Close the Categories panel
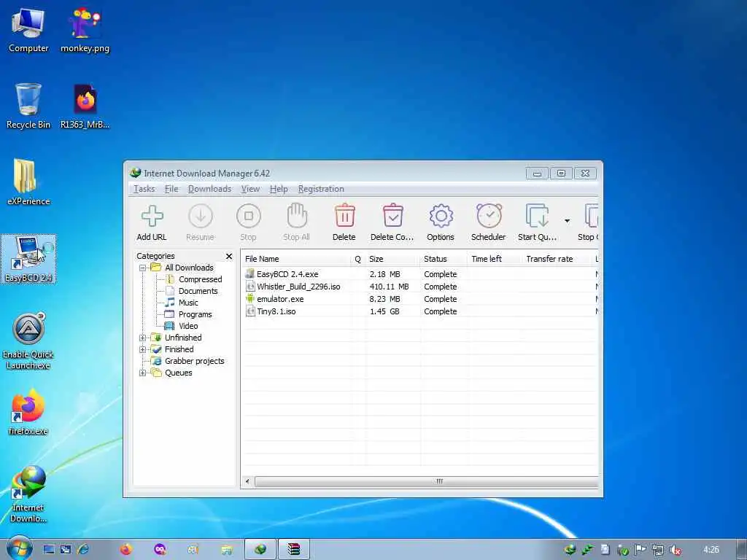The height and width of the screenshot is (560, 747). pyautogui.click(x=229, y=256)
